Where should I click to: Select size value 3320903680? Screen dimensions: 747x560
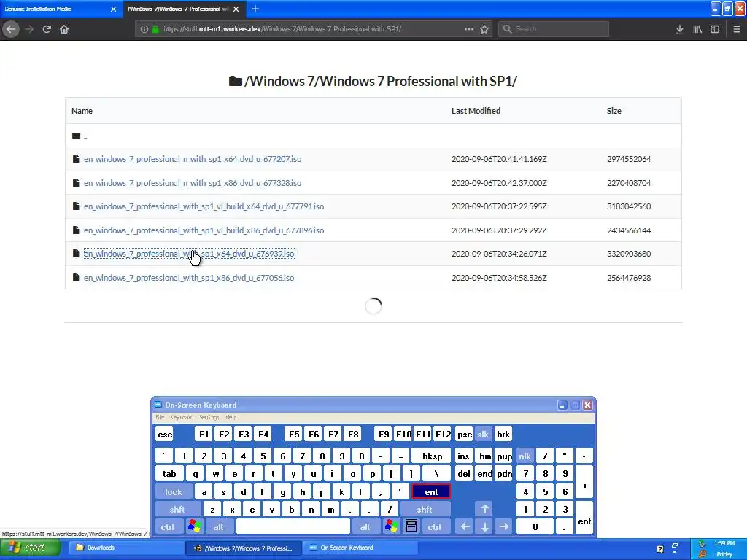click(629, 254)
